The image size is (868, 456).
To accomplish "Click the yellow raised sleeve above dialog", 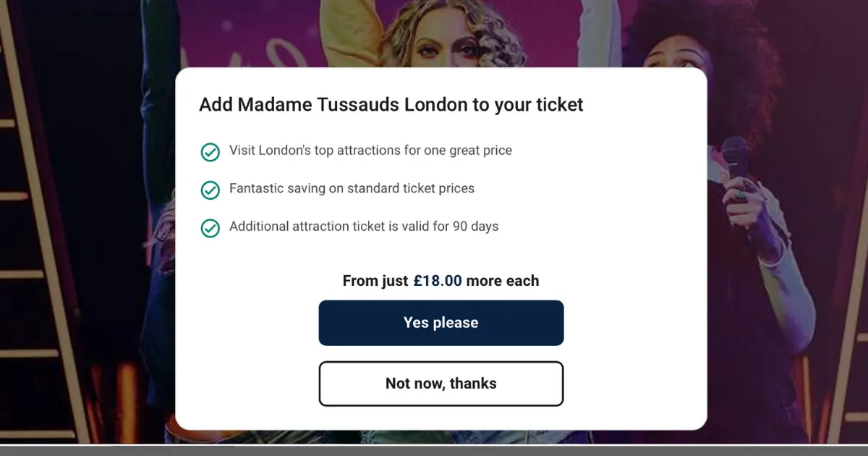I will [354, 33].
